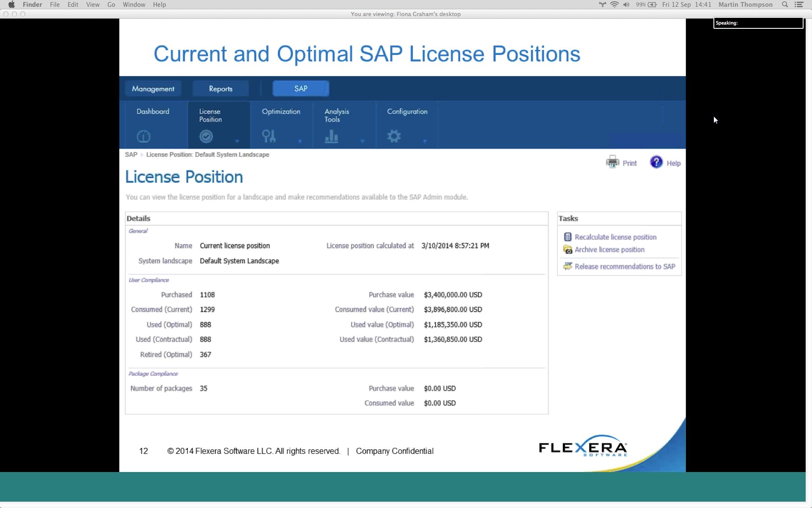Click Release recommendations to SAP link
The image size is (812, 508).
click(x=625, y=267)
